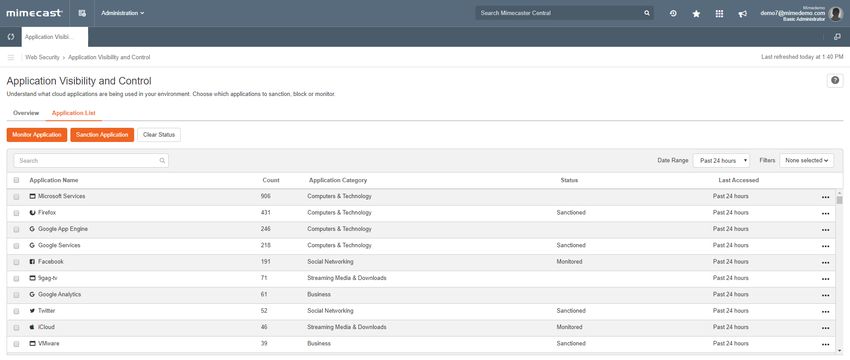Check the 9gag-tv row checkbox

point(16,279)
